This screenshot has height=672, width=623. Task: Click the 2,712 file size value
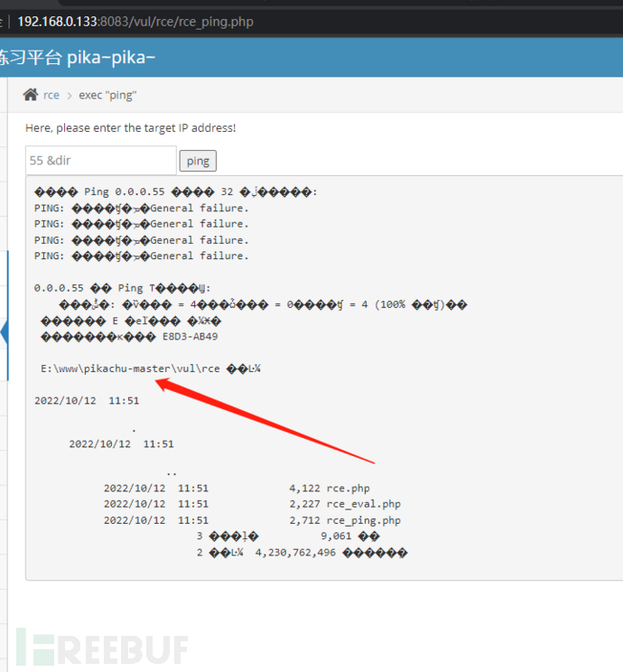click(304, 520)
